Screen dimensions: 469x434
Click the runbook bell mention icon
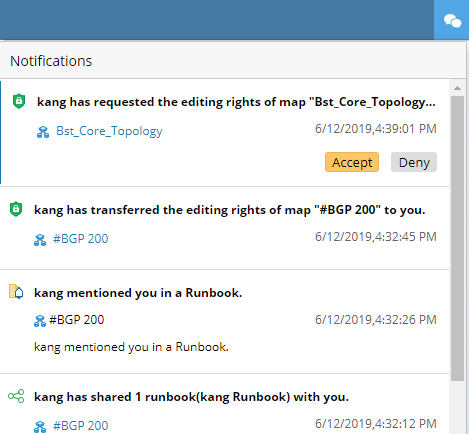(16, 292)
